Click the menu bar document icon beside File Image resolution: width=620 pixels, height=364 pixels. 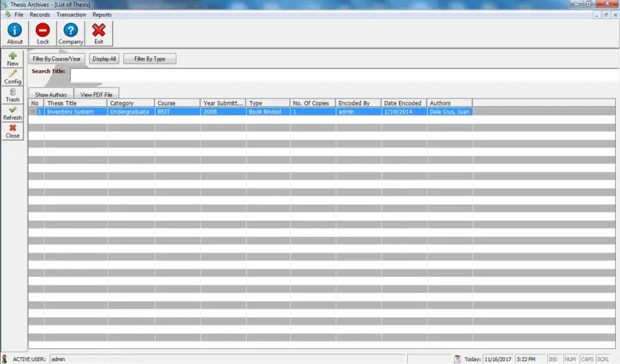[8, 14]
